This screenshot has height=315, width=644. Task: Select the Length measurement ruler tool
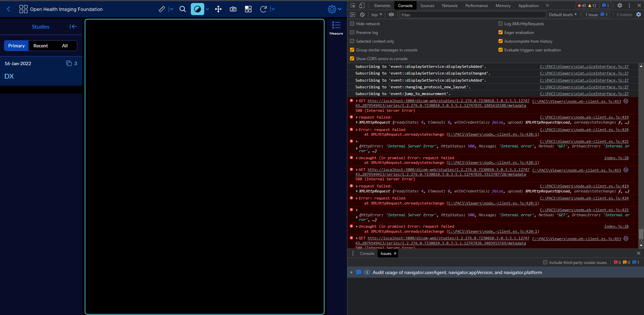pyautogui.click(x=162, y=9)
